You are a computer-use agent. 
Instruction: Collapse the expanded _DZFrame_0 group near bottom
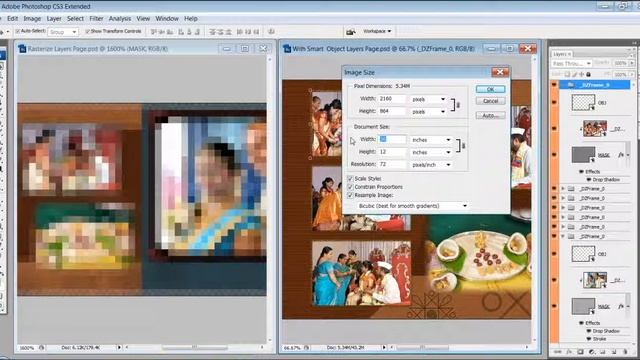click(x=563, y=236)
